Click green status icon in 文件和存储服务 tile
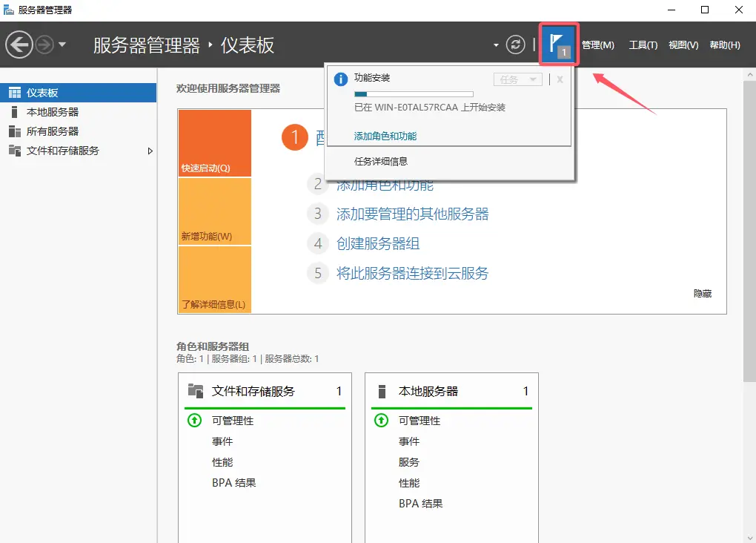 194,421
